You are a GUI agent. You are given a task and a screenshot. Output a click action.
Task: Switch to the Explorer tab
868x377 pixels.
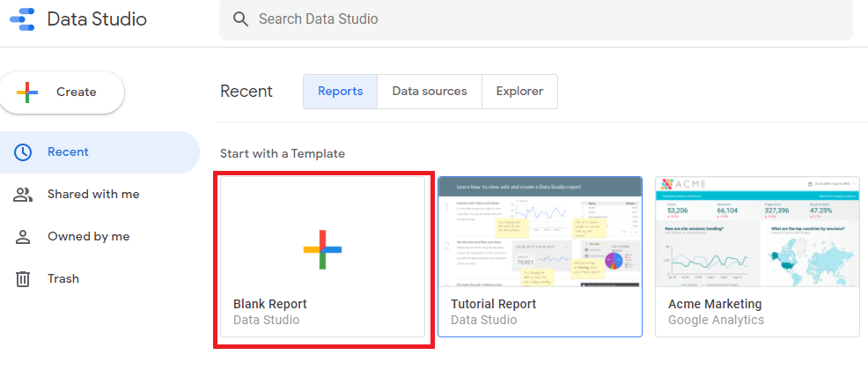click(x=519, y=92)
